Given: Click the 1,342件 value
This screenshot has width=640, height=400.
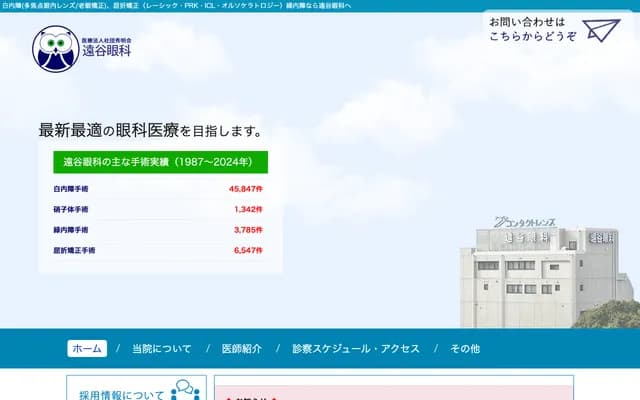Looking at the screenshot, I should (x=248, y=209).
